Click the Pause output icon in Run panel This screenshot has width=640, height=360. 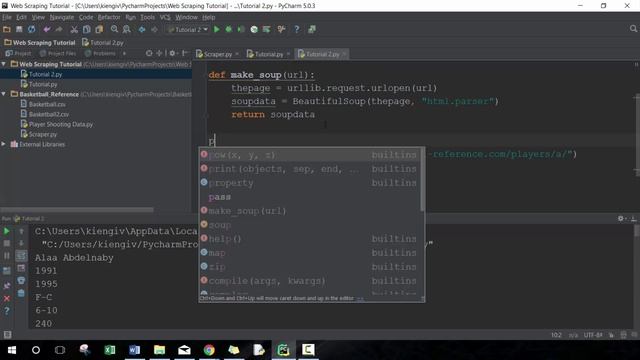click(x=7, y=256)
